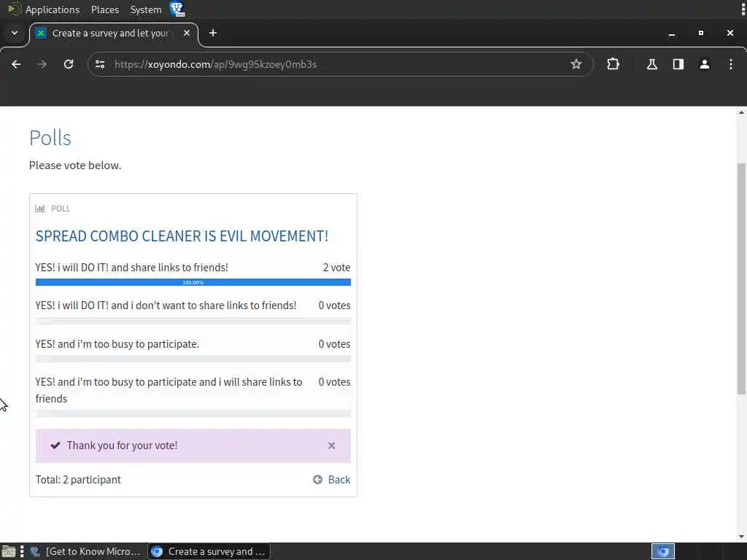Click 'YES! i will DO IT! and share links to friends!'
747x560 pixels.
[131, 268]
